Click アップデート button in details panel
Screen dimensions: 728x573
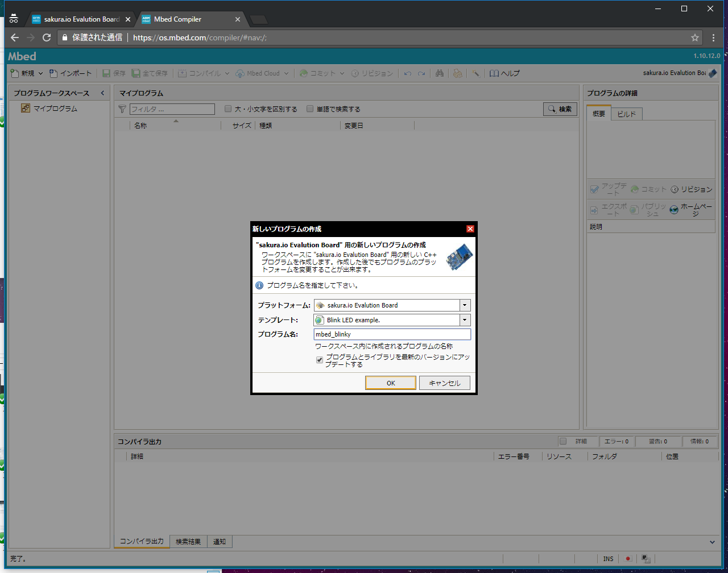point(608,189)
